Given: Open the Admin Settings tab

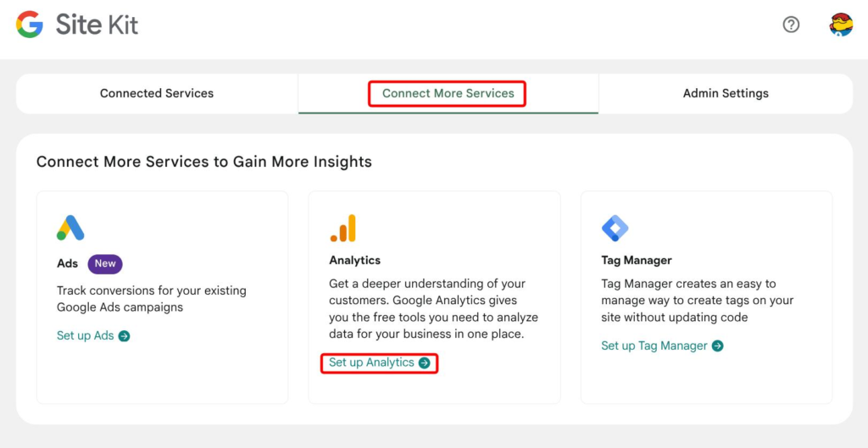Looking at the screenshot, I should [x=726, y=93].
